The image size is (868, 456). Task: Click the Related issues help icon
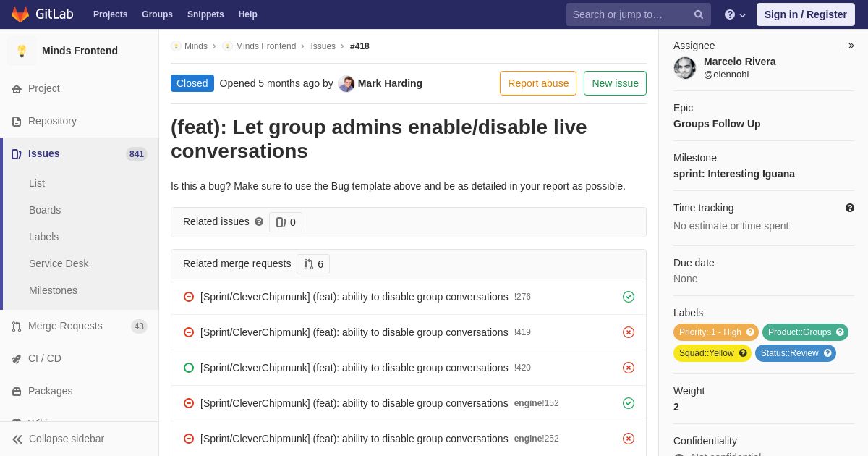tap(259, 221)
